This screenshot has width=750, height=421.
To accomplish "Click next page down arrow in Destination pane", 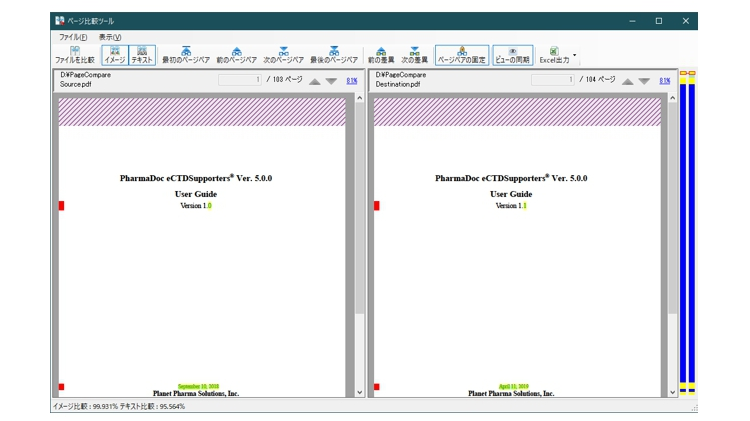I will tap(644, 81).
